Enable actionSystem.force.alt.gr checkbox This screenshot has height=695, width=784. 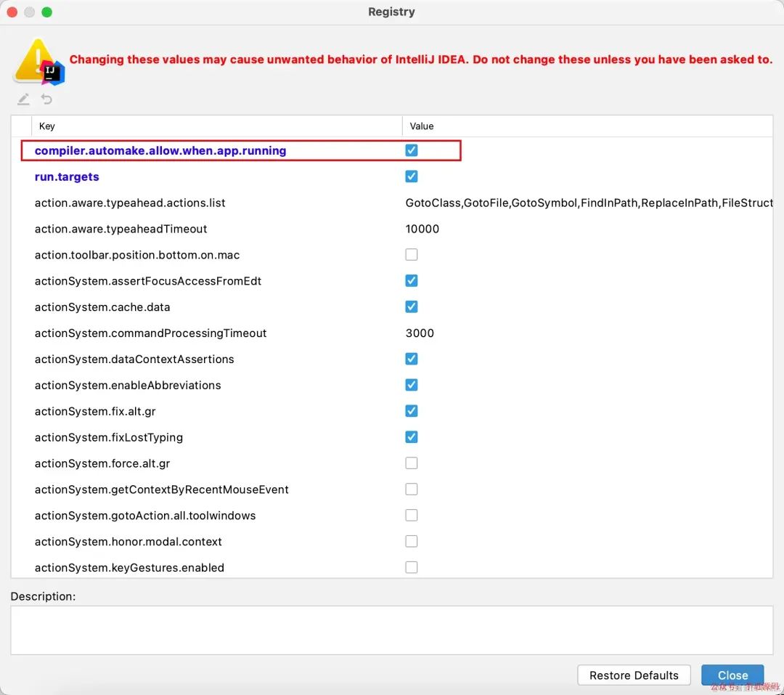coord(412,463)
